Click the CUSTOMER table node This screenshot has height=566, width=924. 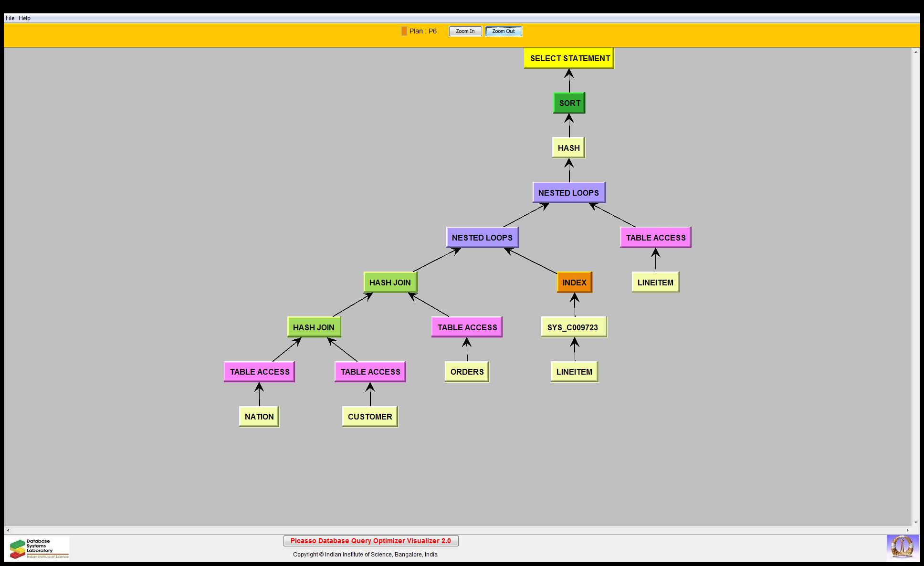[370, 417]
